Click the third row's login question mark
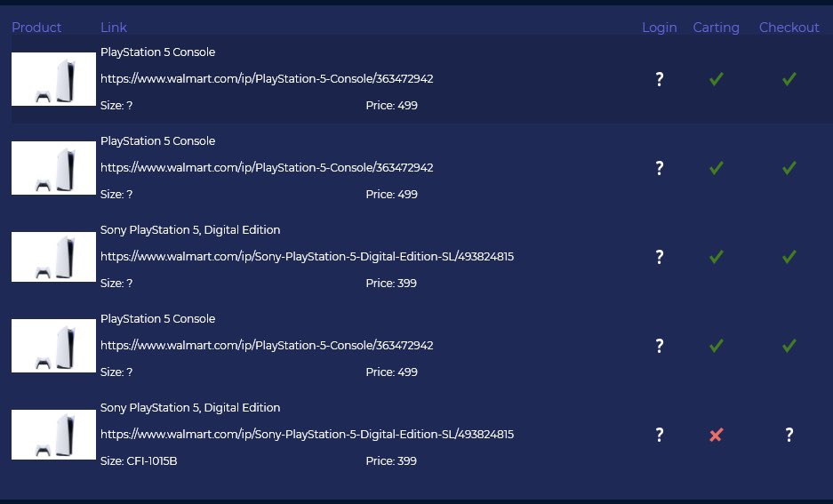 coord(660,257)
